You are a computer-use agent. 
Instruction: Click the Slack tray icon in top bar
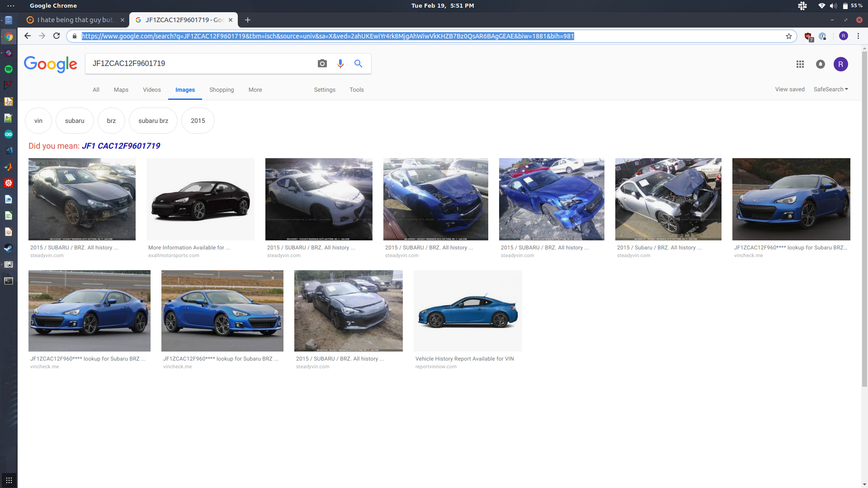tap(802, 6)
